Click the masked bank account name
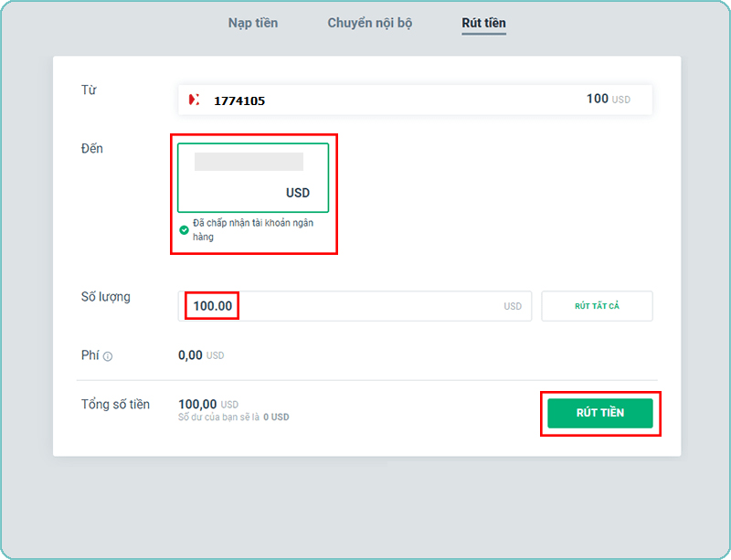Screen dimensions: 731x560 pos(249,163)
